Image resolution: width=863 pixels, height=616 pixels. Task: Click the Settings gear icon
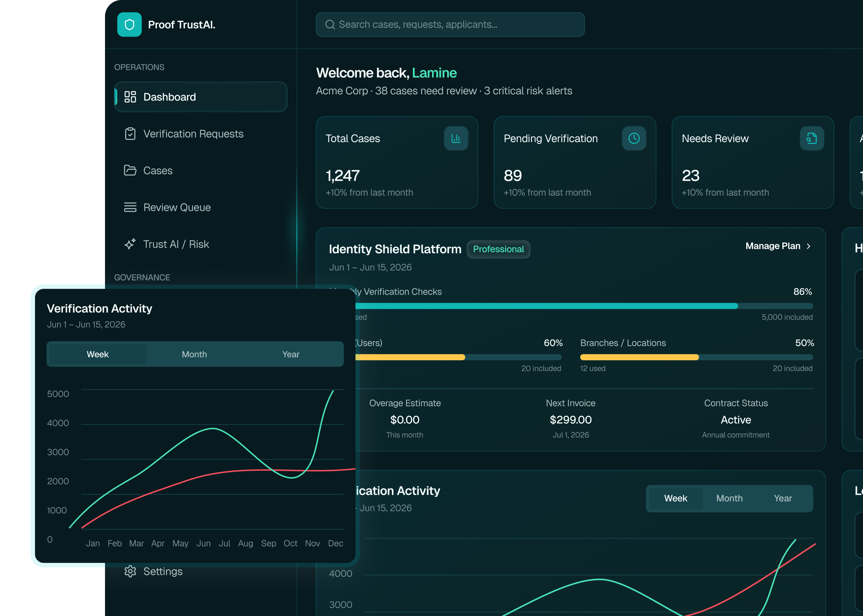tap(130, 571)
